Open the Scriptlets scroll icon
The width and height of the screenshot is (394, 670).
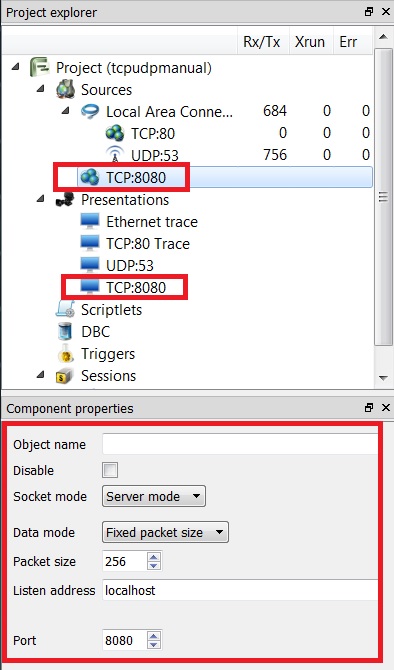[x=65, y=309]
